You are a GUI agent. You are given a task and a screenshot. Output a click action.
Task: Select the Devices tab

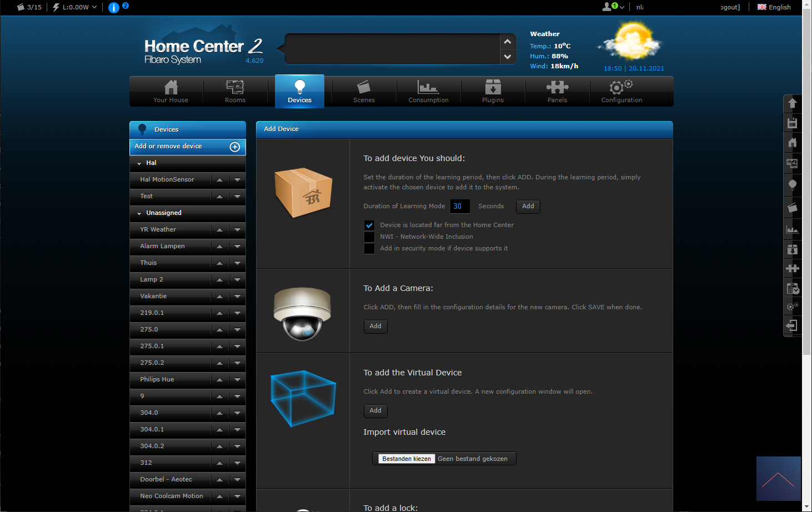pyautogui.click(x=300, y=92)
